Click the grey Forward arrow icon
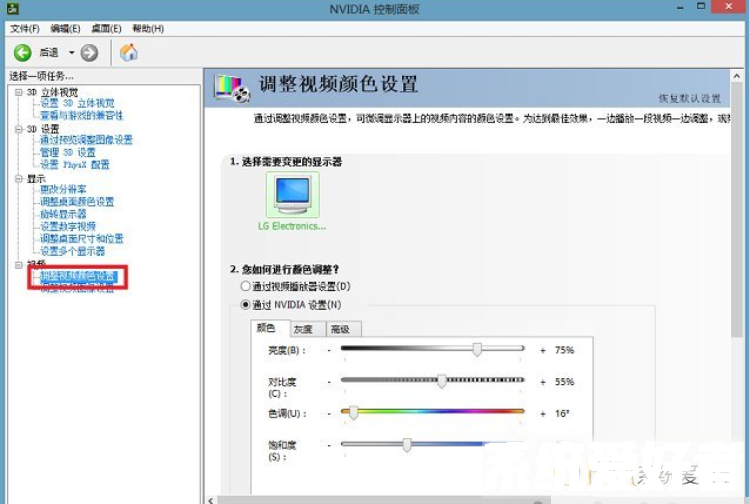The image size is (749, 504). (89, 52)
